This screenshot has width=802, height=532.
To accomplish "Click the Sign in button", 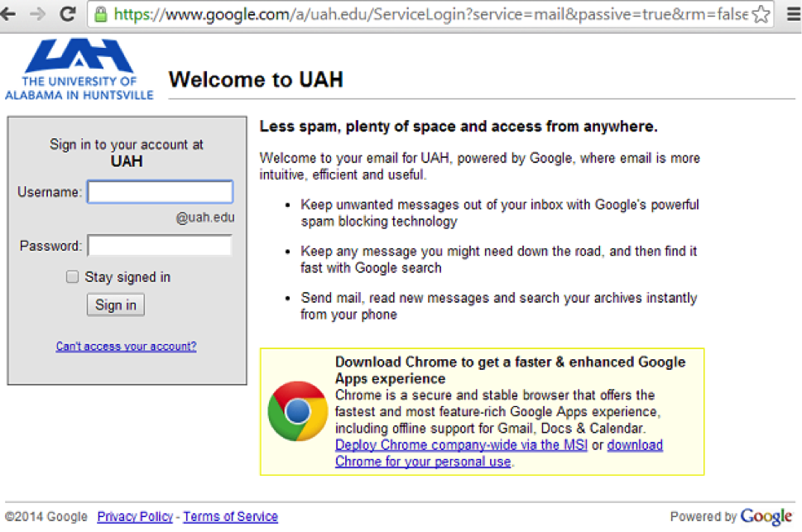I will (x=116, y=304).
